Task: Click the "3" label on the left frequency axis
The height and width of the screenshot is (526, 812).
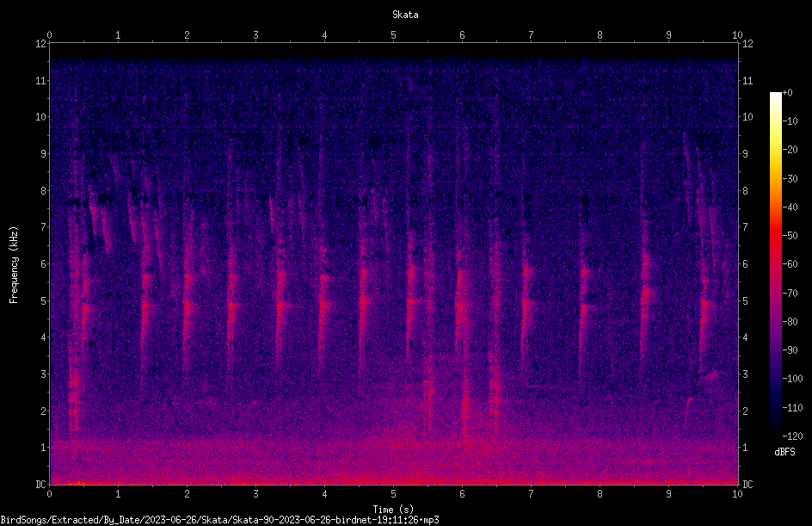Action: click(44, 374)
